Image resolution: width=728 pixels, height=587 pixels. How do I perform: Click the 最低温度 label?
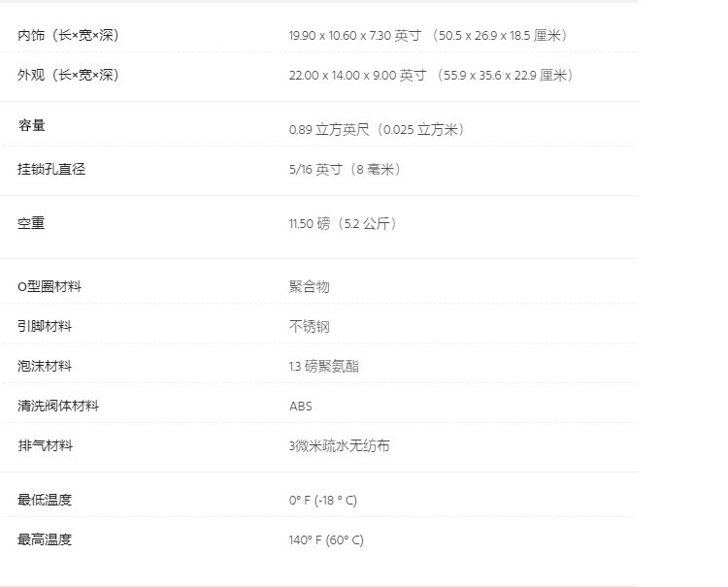[x=45, y=501]
